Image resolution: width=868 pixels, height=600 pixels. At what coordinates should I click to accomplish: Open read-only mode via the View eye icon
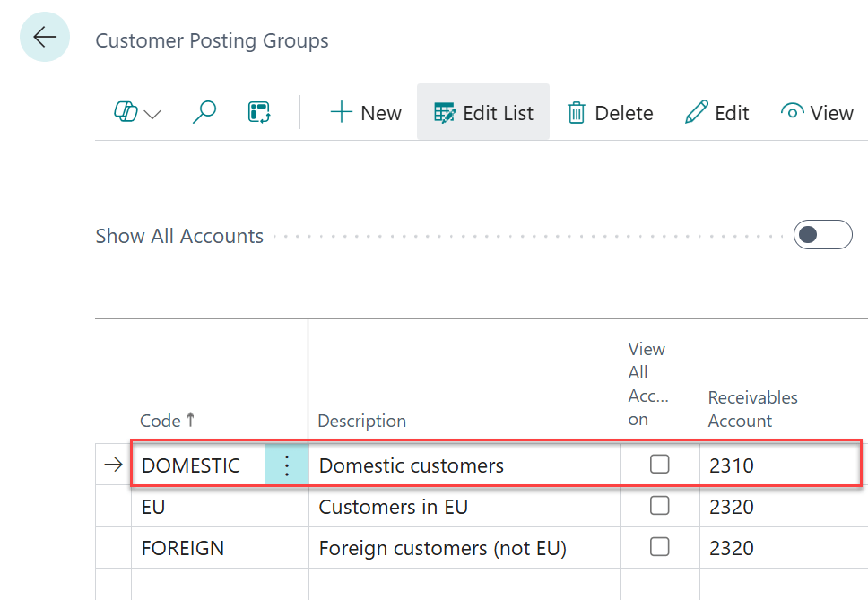point(793,112)
